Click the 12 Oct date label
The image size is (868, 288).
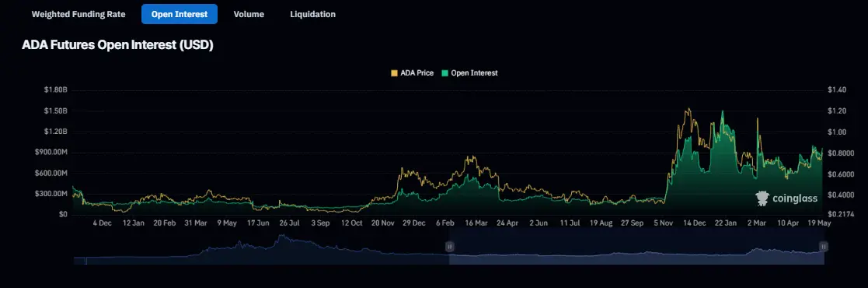coord(351,223)
